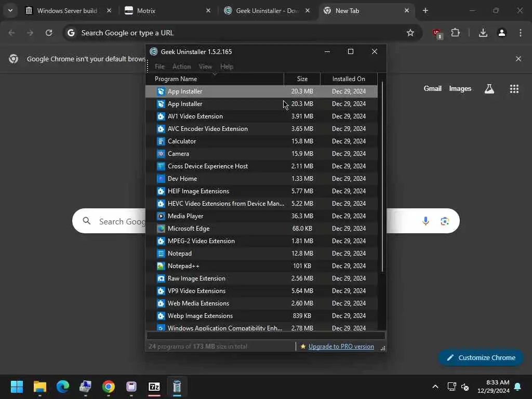
Task: Click the Geek Uninstaller title bar icon
Action: [154, 51]
